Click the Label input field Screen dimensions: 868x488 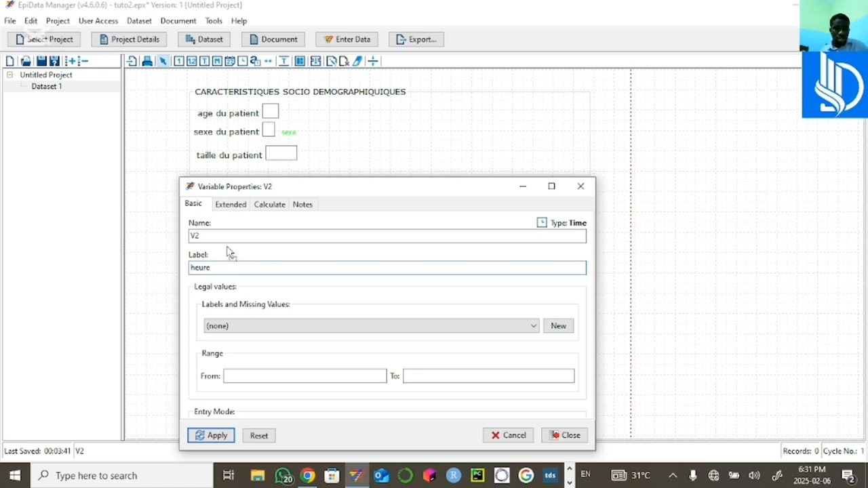tap(387, 268)
